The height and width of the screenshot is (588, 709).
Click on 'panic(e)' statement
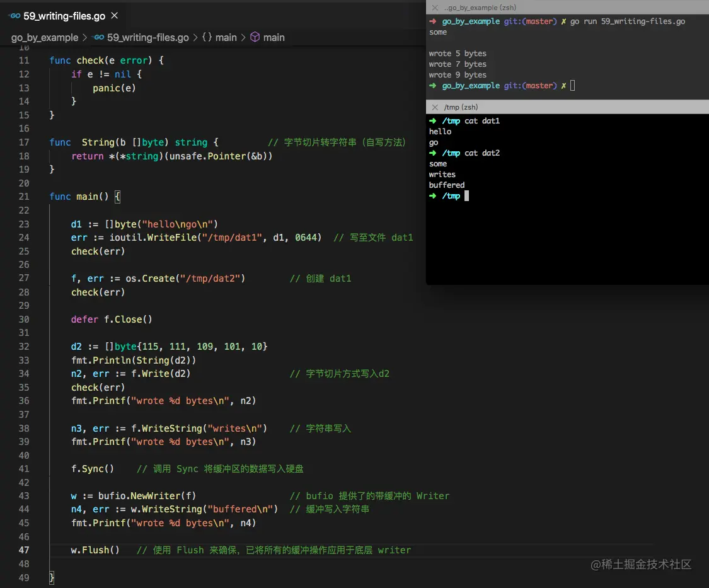click(x=115, y=88)
